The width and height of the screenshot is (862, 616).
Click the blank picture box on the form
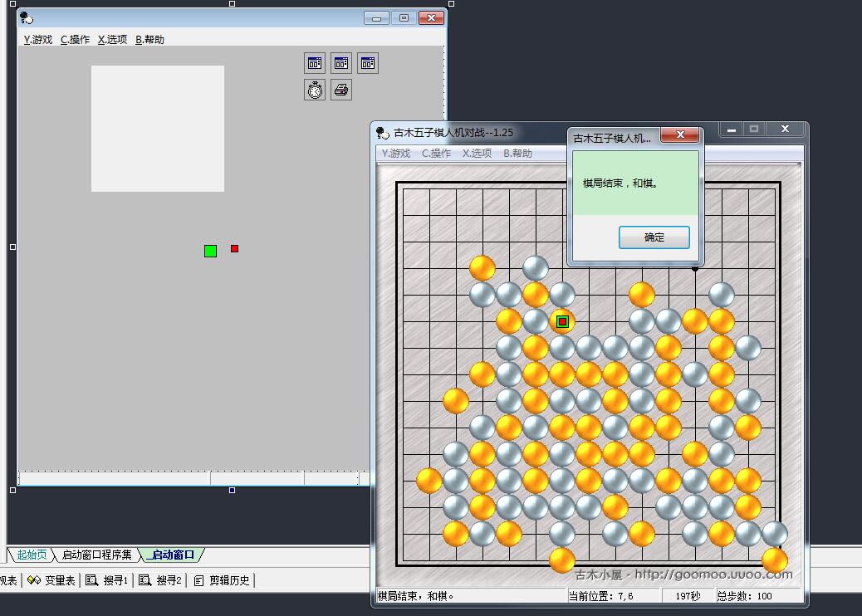(x=158, y=129)
